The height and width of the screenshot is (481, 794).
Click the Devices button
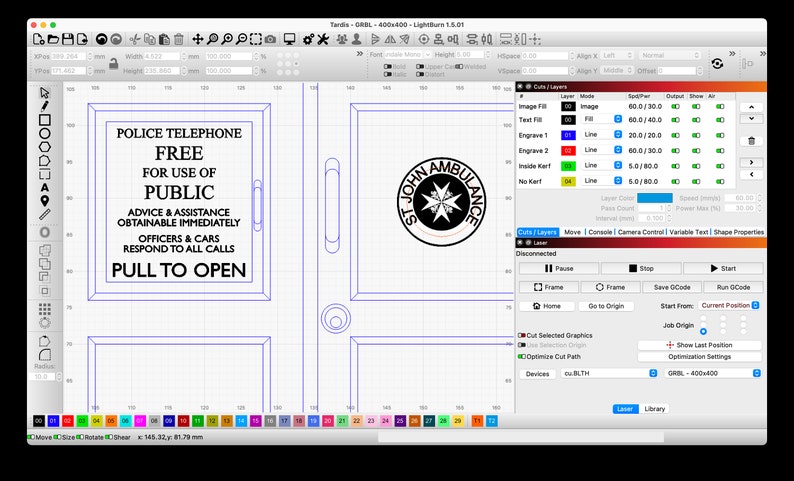pyautogui.click(x=537, y=374)
